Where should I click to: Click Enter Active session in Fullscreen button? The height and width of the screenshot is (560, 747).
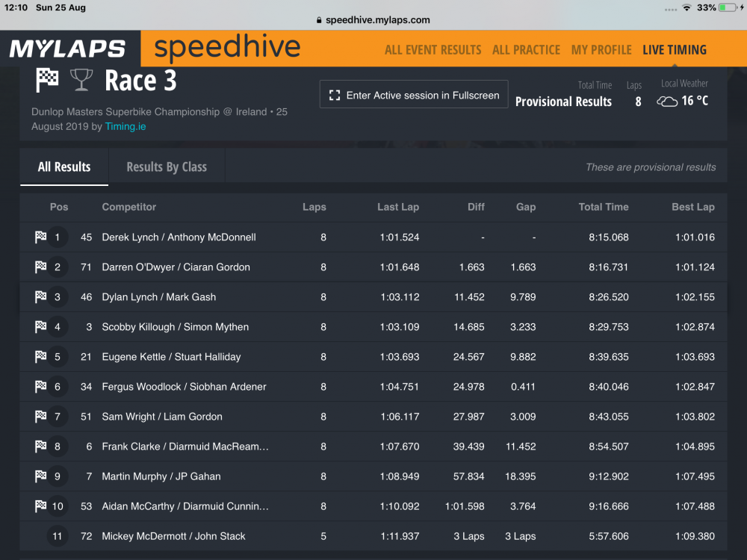click(414, 95)
